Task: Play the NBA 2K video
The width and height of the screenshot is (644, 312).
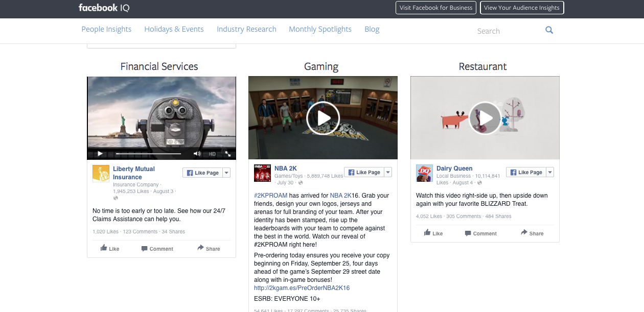Action: 323,118
